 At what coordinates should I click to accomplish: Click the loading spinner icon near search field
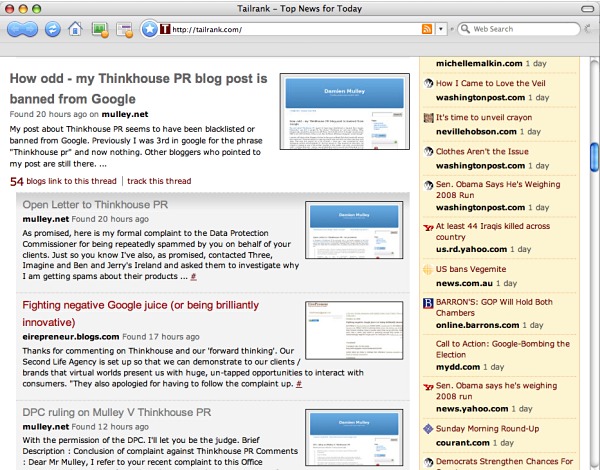pyautogui.click(x=589, y=29)
